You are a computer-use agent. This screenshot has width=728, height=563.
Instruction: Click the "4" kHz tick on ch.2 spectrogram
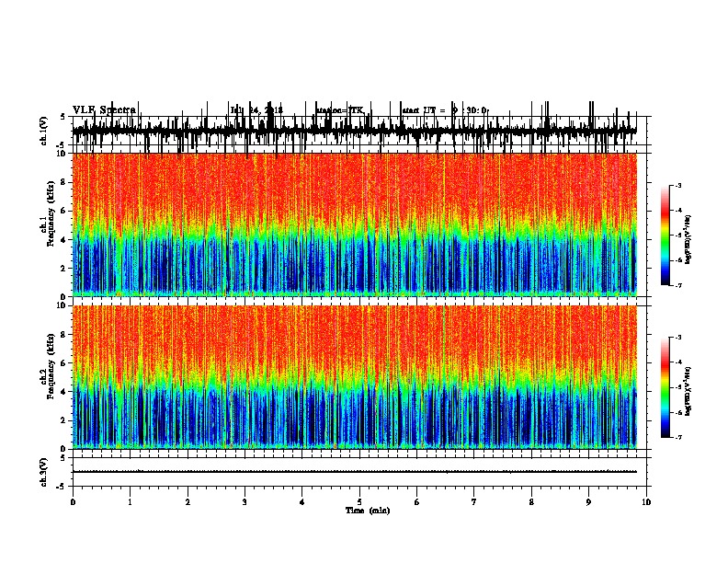pos(65,392)
